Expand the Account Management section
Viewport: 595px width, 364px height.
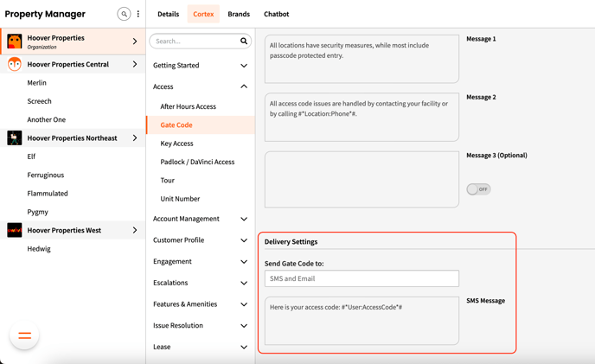pyautogui.click(x=244, y=220)
